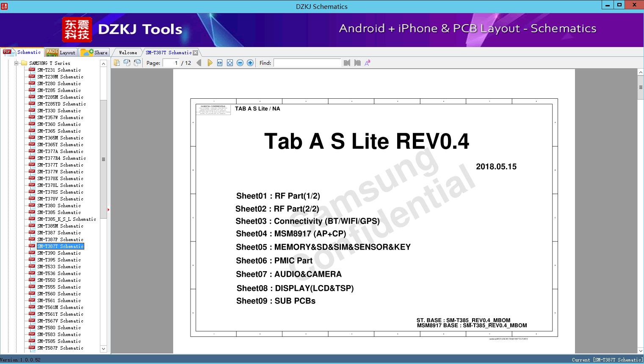Screen dimensions: 644x364
Task: Open SM-T377R4 Schematic
Action: [x=61, y=158]
